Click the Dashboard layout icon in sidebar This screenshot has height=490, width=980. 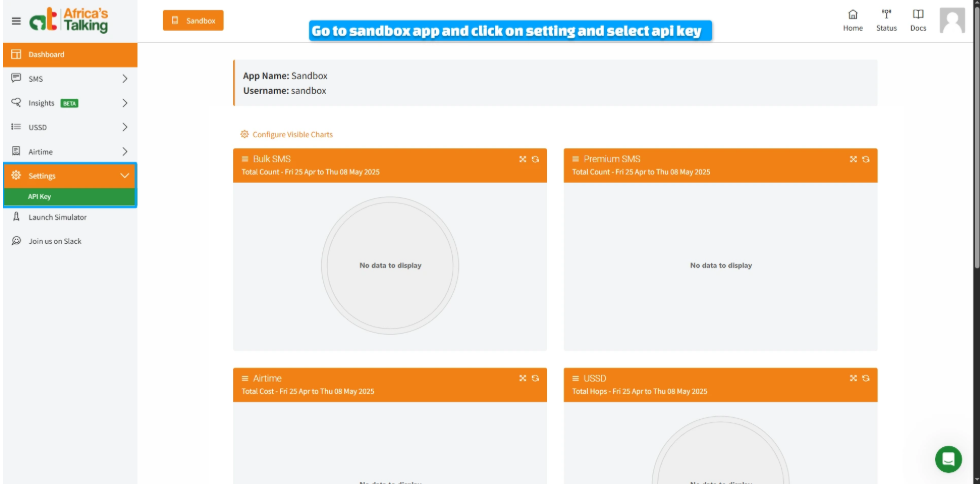[16, 54]
